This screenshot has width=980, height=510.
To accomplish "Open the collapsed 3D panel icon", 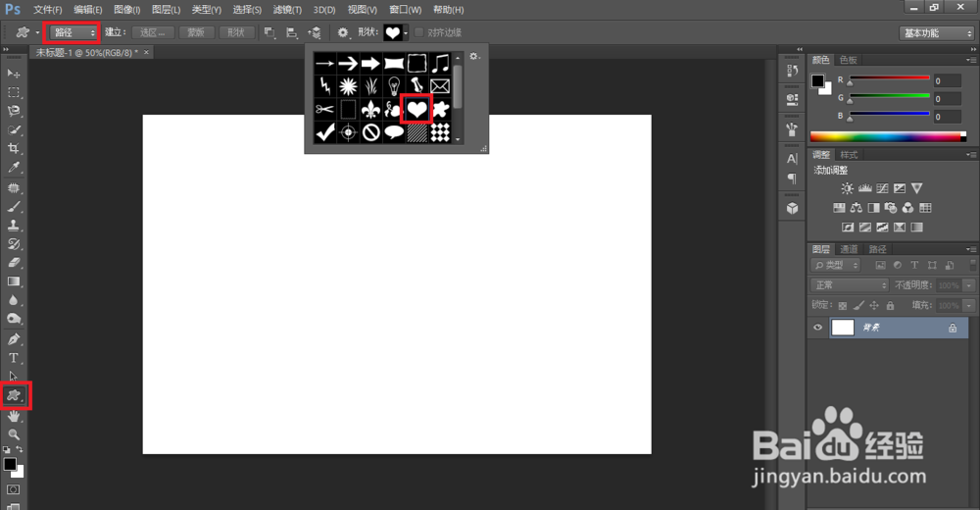I will click(x=792, y=208).
